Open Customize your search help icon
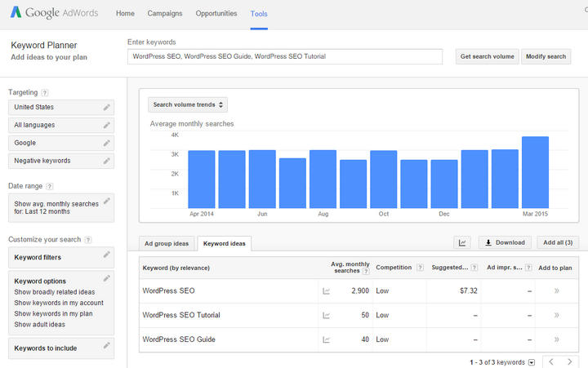 pyautogui.click(x=87, y=240)
